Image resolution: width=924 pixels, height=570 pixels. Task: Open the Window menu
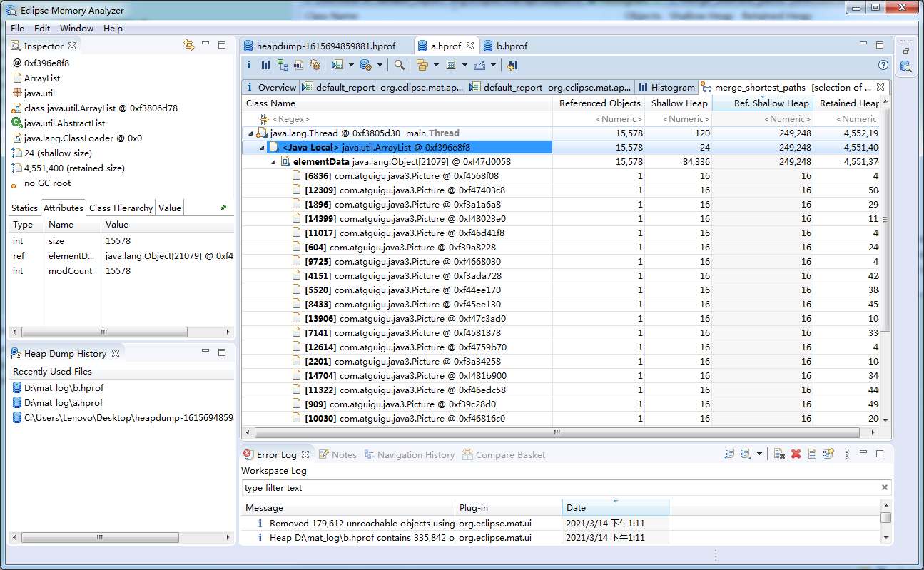[x=76, y=28]
